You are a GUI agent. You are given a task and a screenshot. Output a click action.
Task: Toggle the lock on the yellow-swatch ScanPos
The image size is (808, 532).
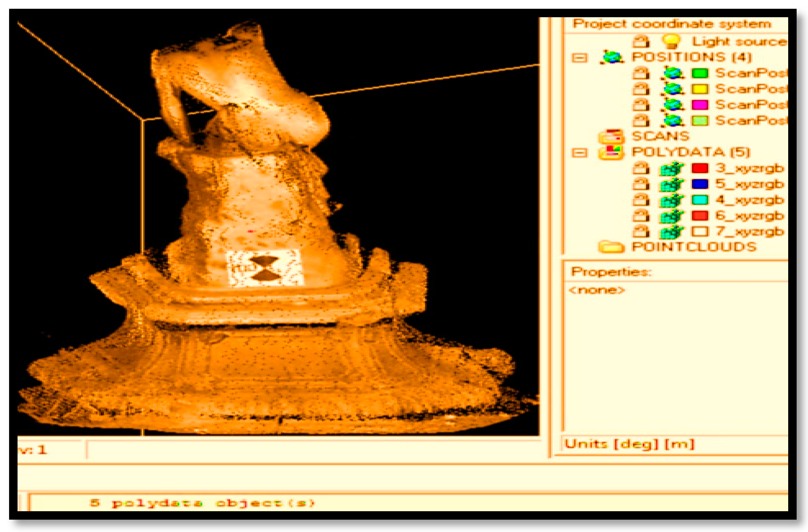[x=641, y=89]
